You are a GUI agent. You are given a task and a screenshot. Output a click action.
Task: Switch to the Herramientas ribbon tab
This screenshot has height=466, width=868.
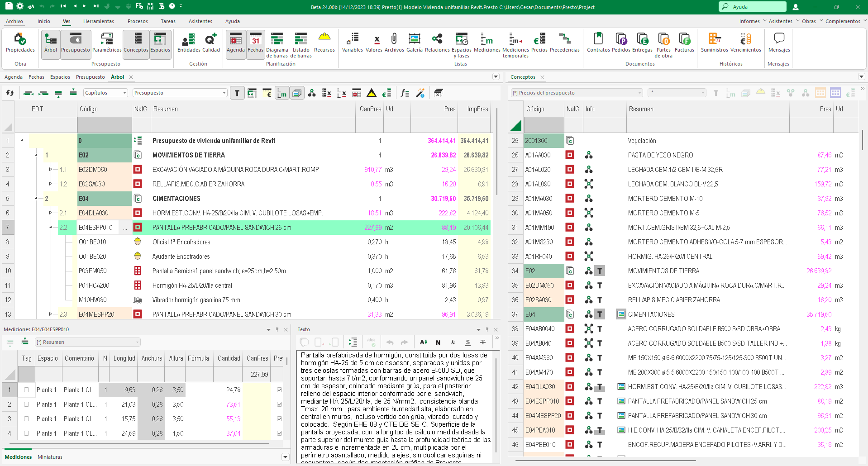[99, 21]
